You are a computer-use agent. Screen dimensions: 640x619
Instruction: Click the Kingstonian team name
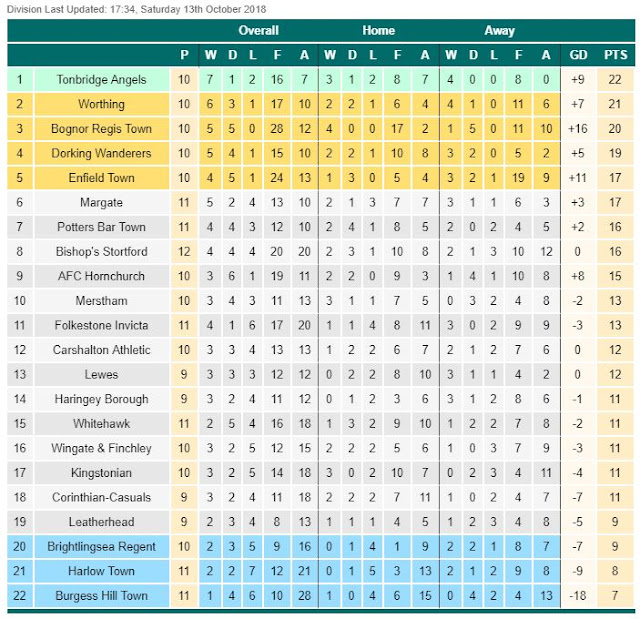101,473
